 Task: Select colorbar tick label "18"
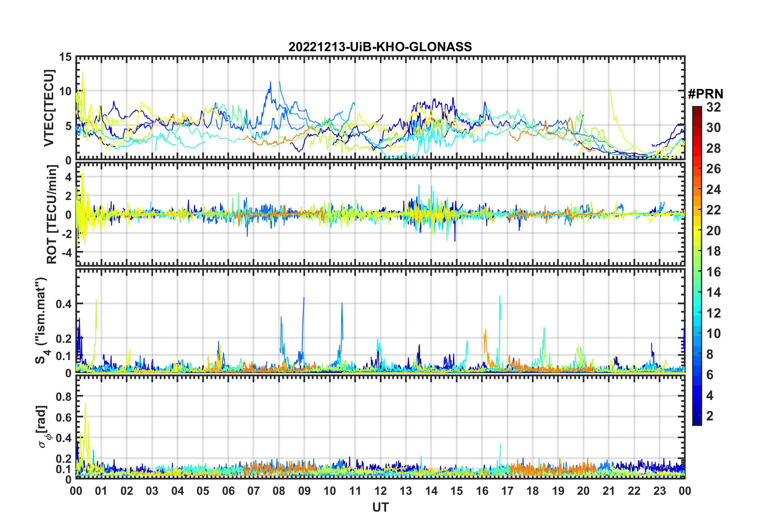click(714, 251)
